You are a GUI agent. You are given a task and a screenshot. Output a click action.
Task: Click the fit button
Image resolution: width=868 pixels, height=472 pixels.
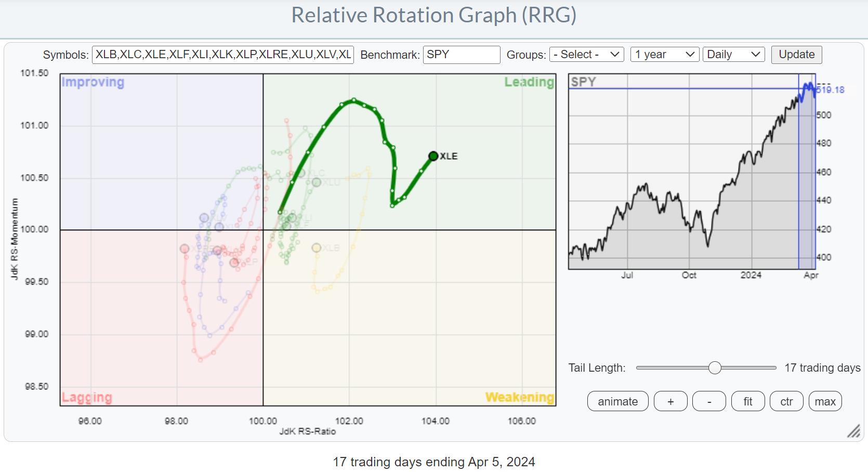point(748,401)
